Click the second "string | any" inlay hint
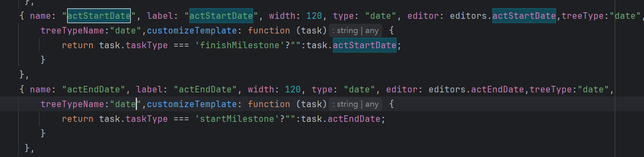This screenshot has width=644, height=157. (x=355, y=104)
